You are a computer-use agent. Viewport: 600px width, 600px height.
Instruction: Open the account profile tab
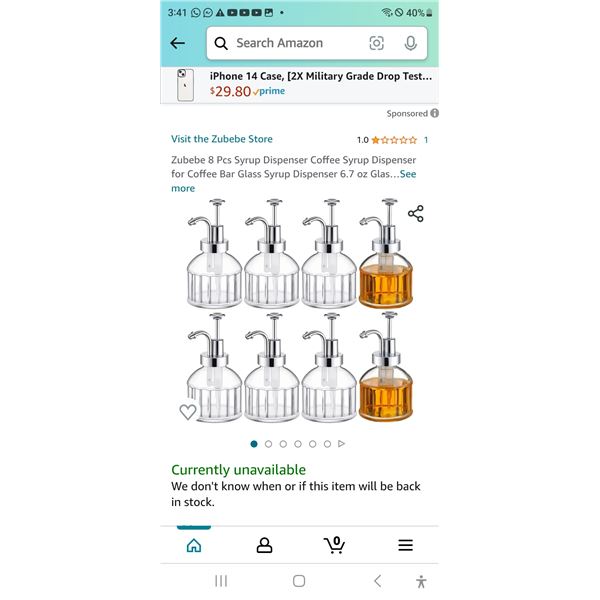click(264, 545)
